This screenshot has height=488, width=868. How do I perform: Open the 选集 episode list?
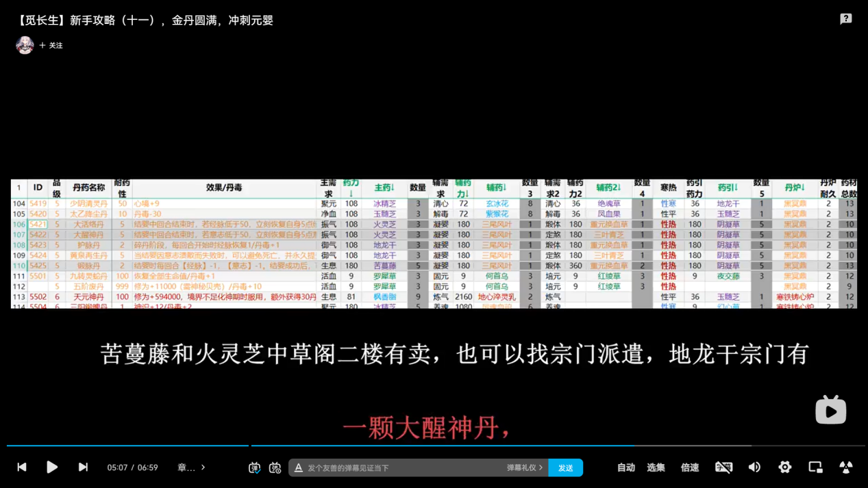656,467
